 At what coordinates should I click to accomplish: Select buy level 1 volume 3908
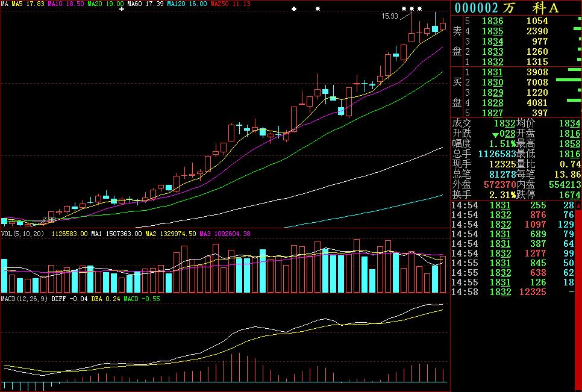coord(537,72)
